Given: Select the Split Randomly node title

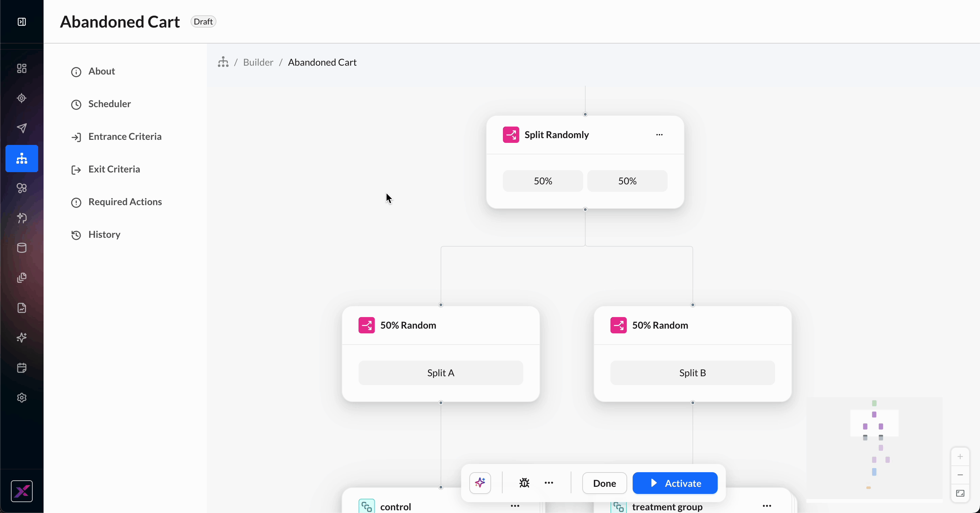Looking at the screenshot, I should click(x=557, y=135).
